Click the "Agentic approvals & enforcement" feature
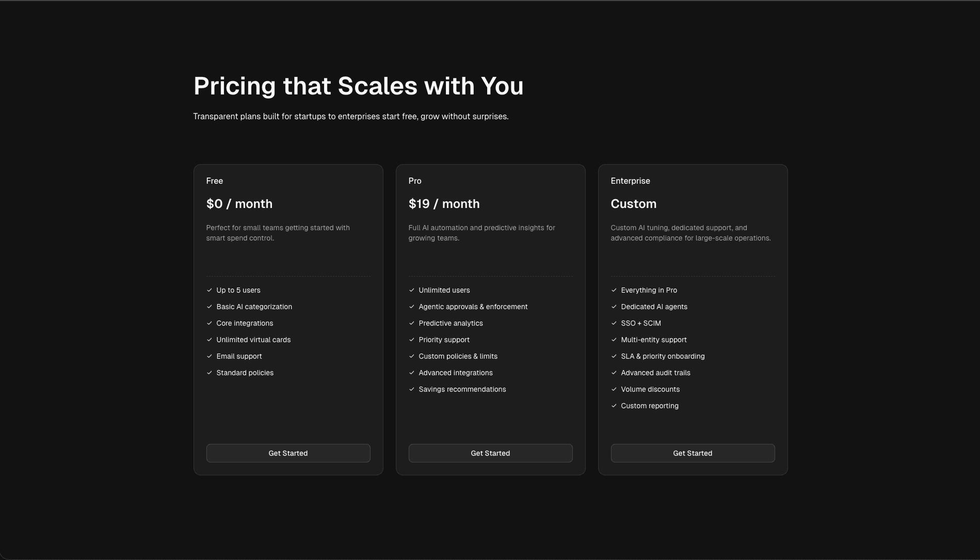 pyautogui.click(x=473, y=306)
